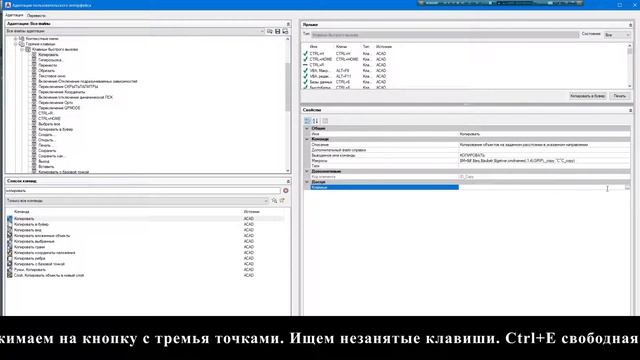This screenshot has height=360, width=640.
Task: Click the save customization files icon
Action: [278, 31]
